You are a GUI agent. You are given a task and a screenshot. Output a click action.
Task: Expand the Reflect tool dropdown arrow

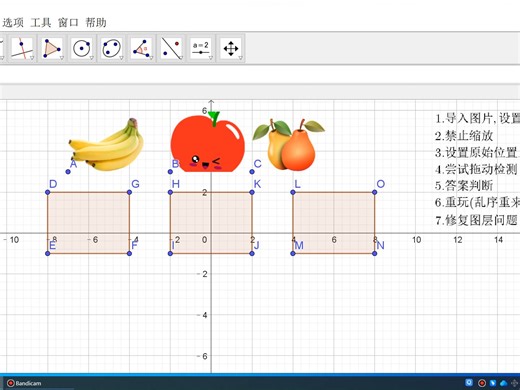point(181,58)
